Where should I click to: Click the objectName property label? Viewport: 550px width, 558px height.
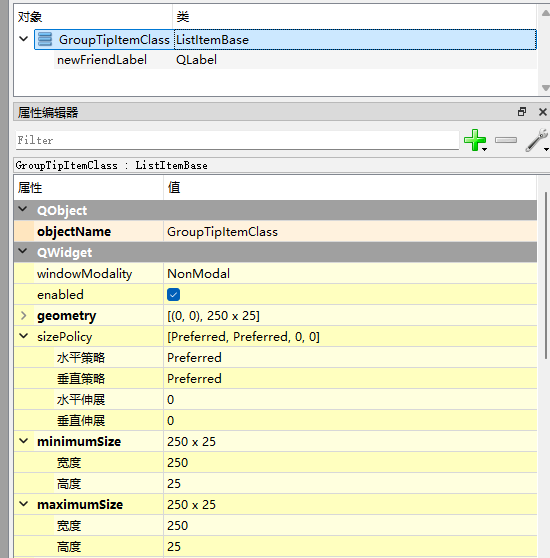click(74, 232)
